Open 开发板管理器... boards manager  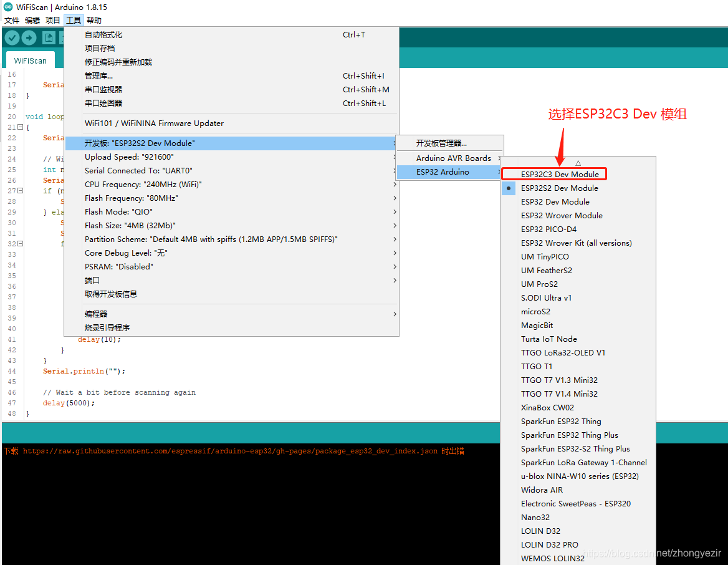click(x=450, y=143)
